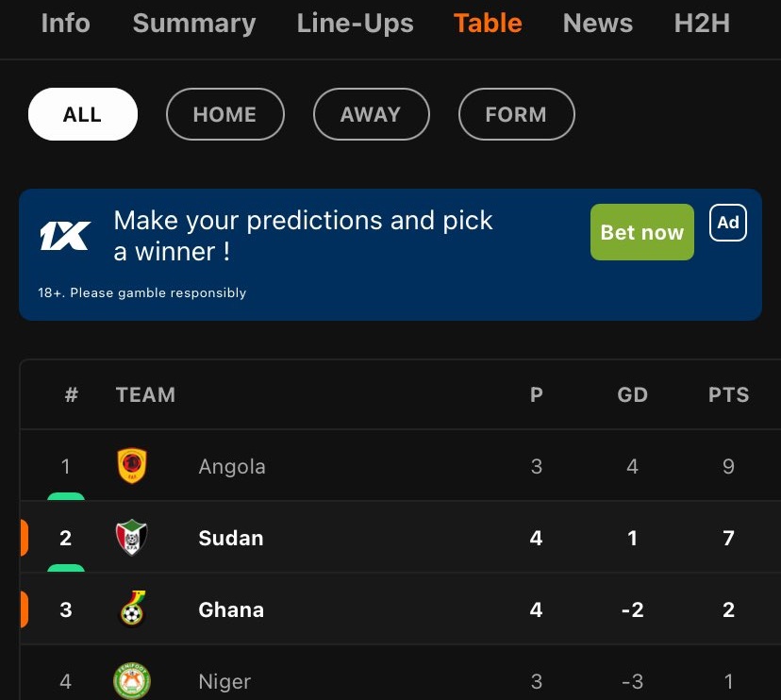Open the News tab

click(598, 24)
